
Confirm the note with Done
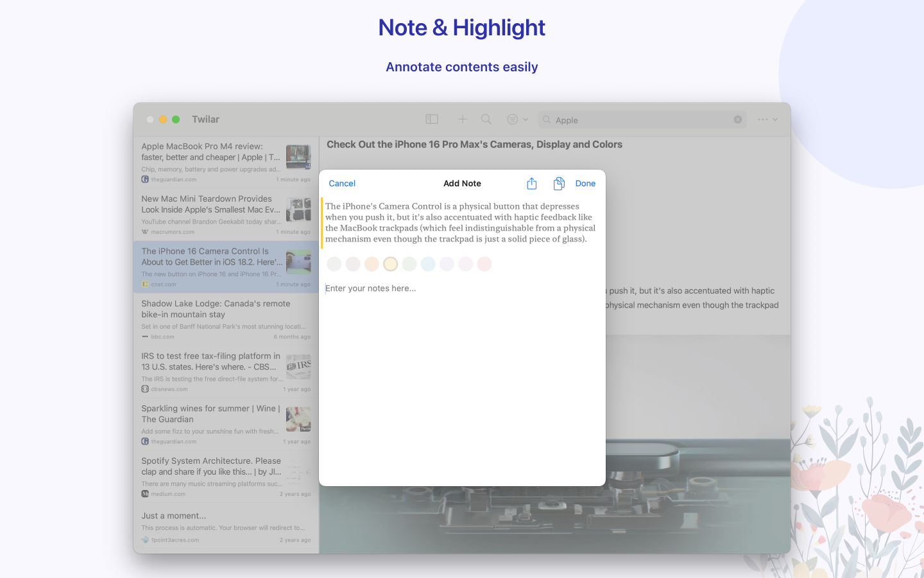point(585,184)
